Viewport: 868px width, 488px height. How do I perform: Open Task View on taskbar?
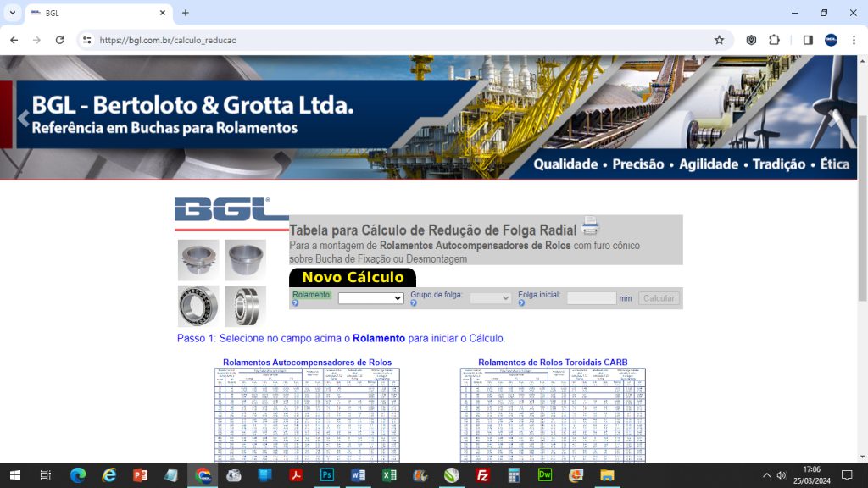[x=46, y=475]
